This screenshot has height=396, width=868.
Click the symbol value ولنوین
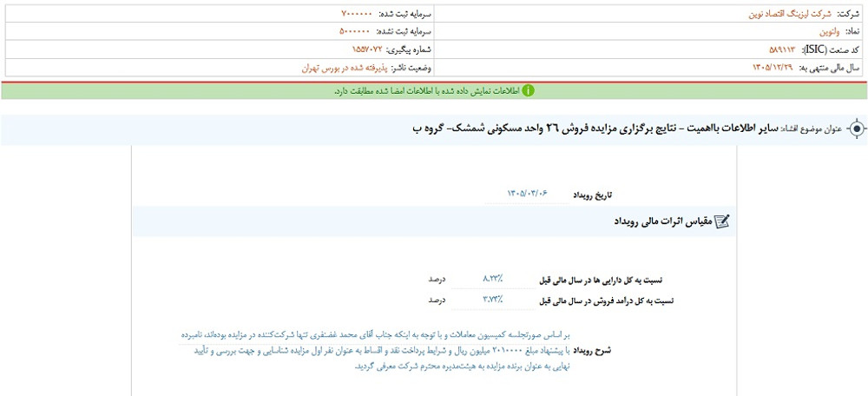point(831,32)
